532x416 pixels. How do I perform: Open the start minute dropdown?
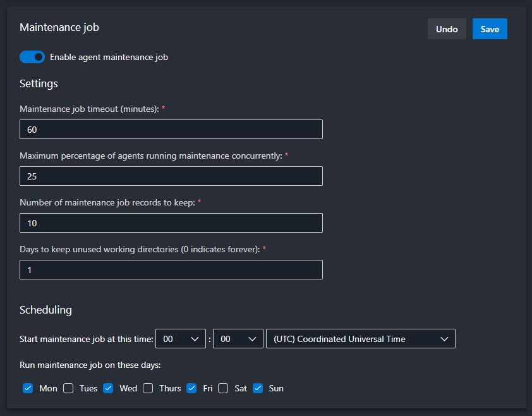(238, 339)
